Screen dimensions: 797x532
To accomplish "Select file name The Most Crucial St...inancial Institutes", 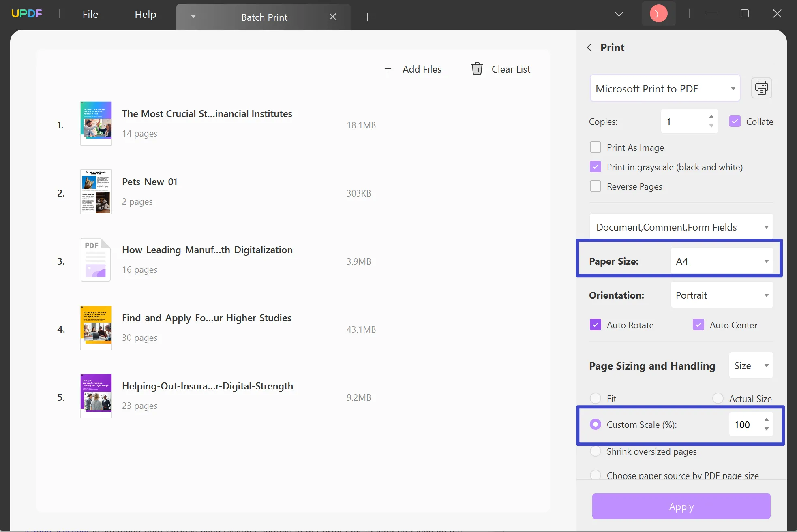I will pos(207,113).
